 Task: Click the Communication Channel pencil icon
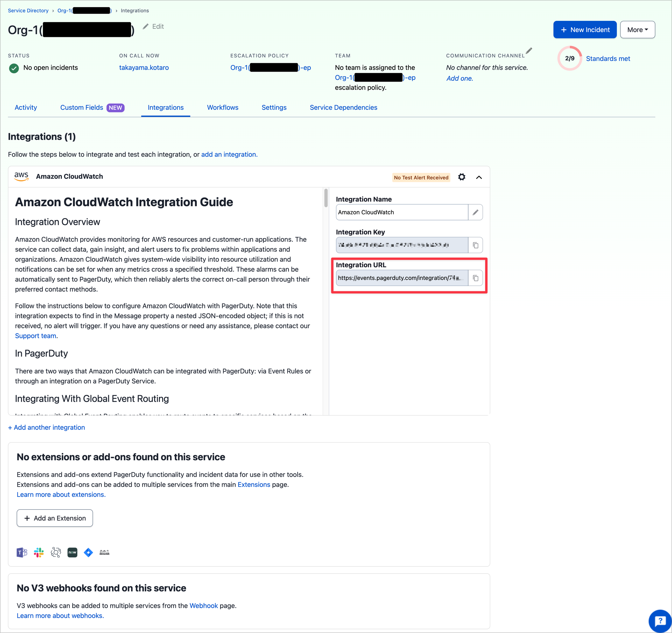[529, 51]
